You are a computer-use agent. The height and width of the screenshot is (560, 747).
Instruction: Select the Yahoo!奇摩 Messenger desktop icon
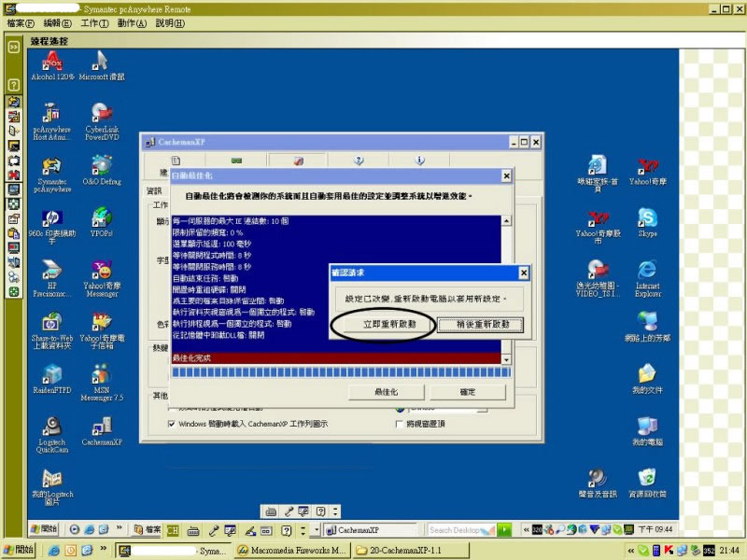pos(102,278)
